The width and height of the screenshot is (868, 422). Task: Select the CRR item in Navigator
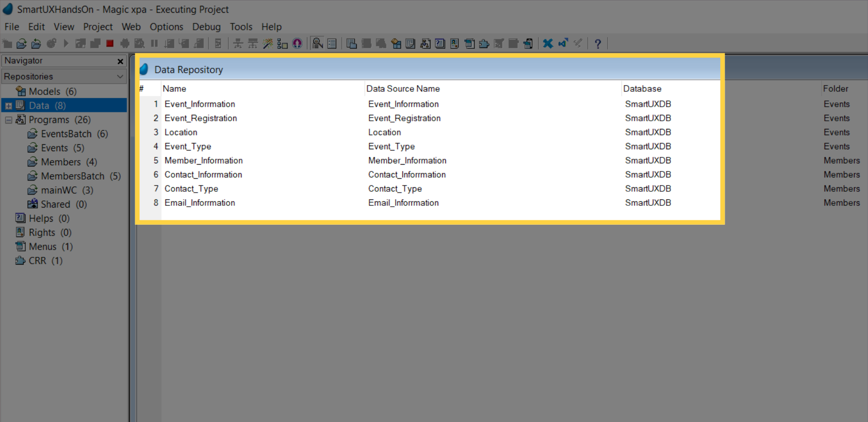pos(38,261)
